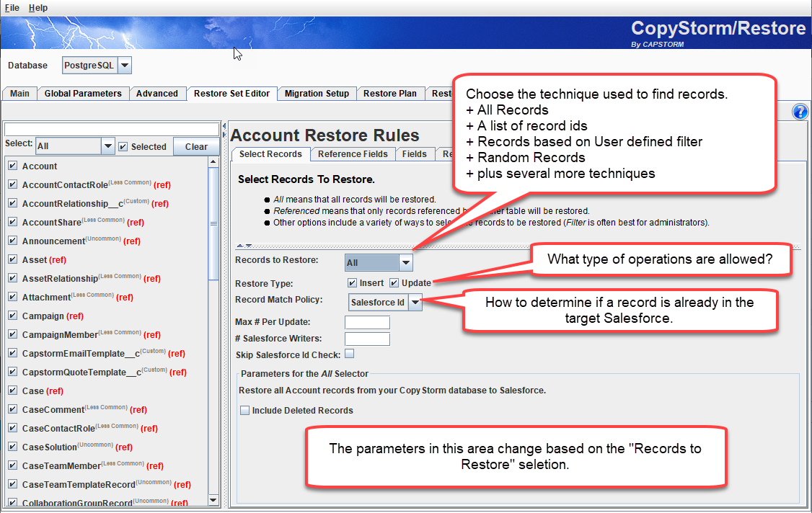Check Skip Salesforce Id Check box

[350, 354]
